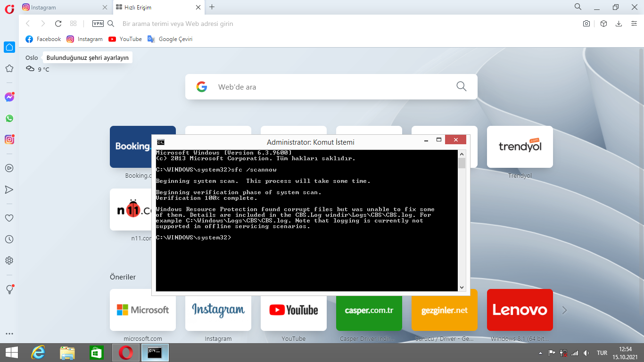Open File Explorer from taskbar
The height and width of the screenshot is (362, 644).
coord(67,353)
